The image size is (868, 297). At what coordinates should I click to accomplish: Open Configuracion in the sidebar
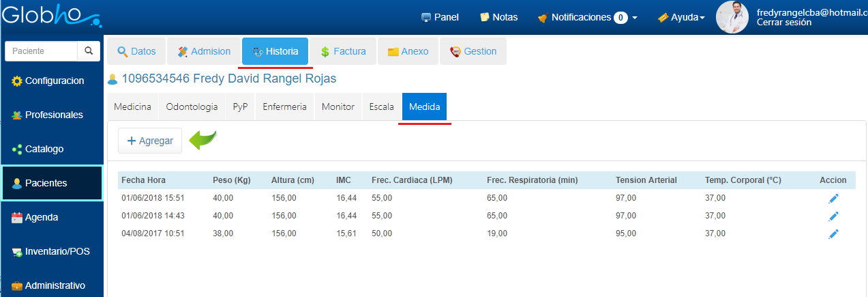pos(53,81)
